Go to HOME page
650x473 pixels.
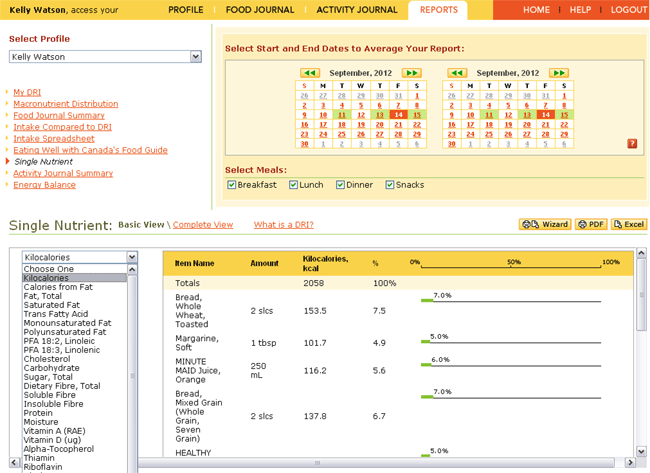click(536, 10)
